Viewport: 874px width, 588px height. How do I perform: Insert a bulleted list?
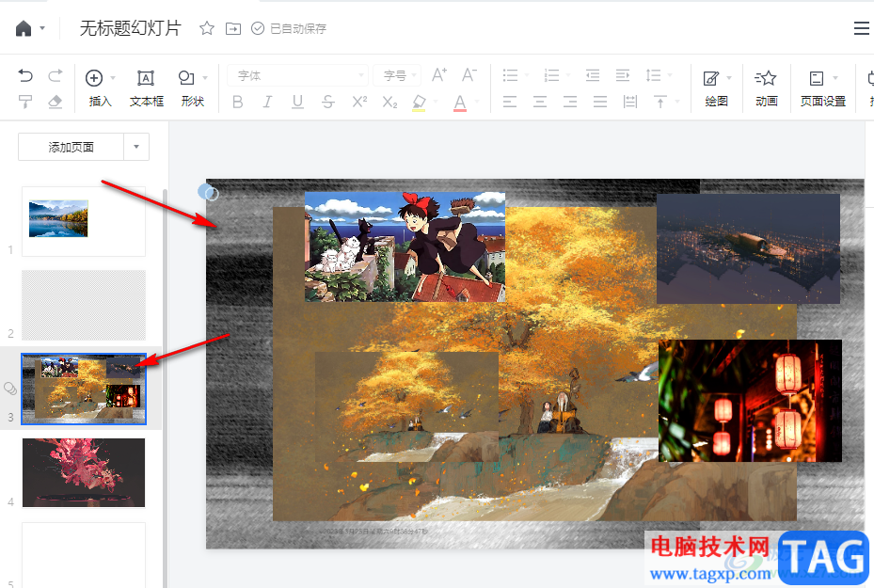click(x=510, y=75)
